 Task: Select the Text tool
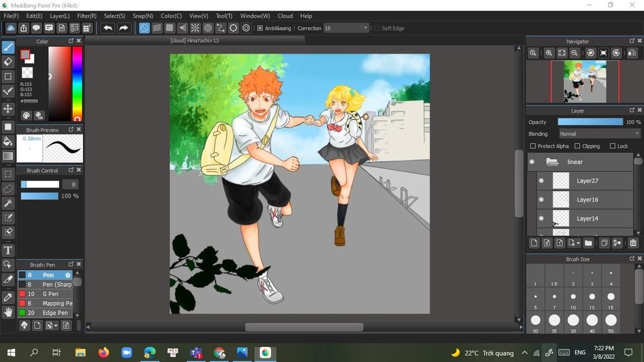pos(8,250)
